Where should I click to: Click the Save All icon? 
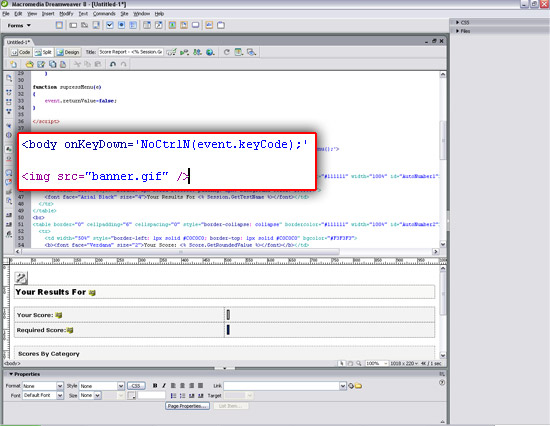[x=53, y=64]
